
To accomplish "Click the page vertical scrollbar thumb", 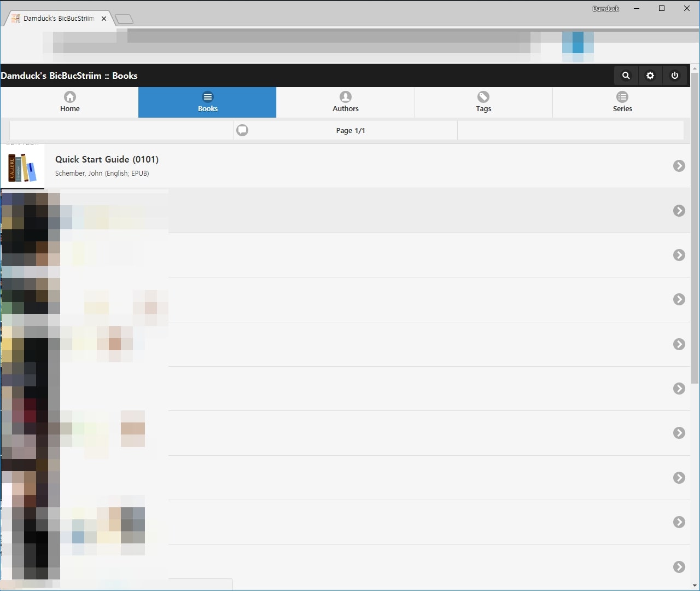I will pos(695,228).
